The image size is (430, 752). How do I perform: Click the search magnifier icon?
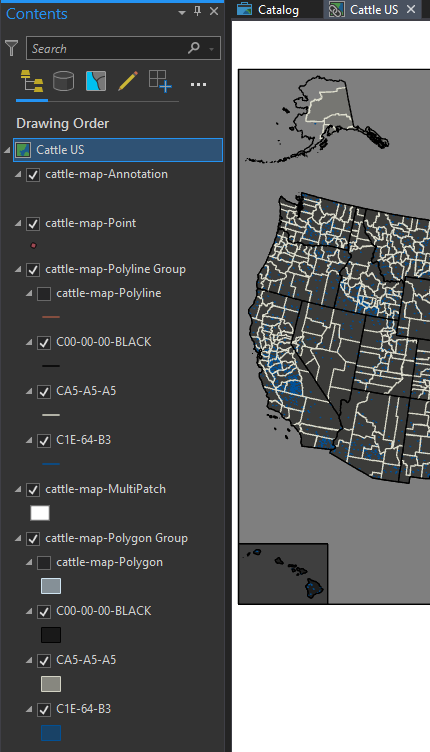point(194,47)
